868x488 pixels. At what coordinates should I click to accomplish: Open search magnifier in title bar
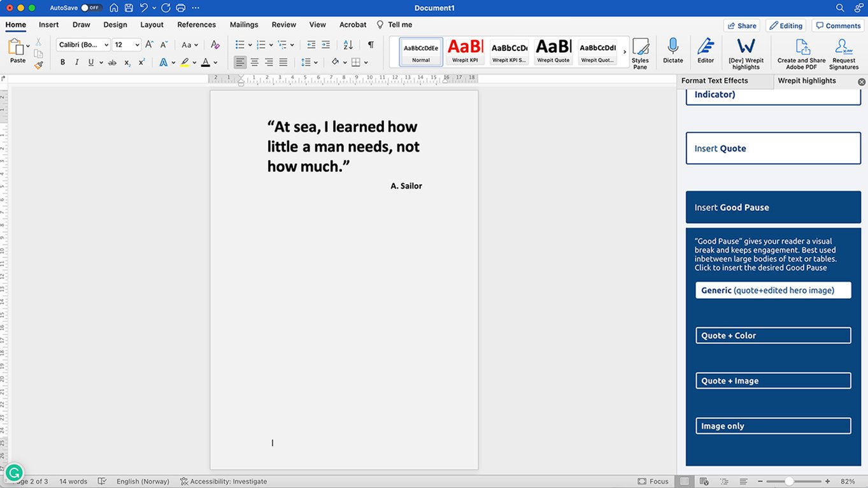[840, 8]
